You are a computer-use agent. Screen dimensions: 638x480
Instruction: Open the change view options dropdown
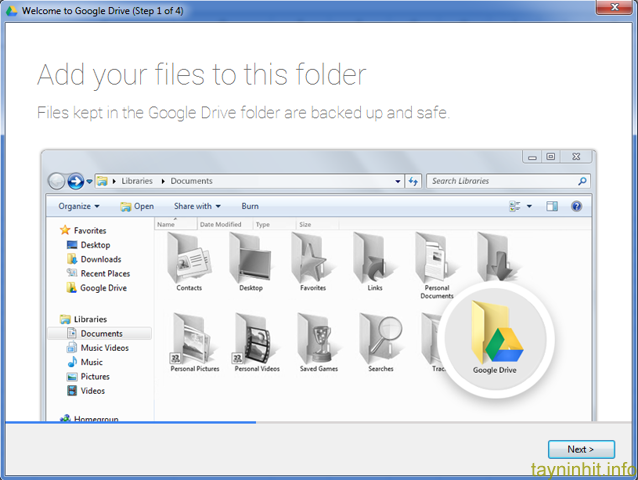tap(521, 206)
